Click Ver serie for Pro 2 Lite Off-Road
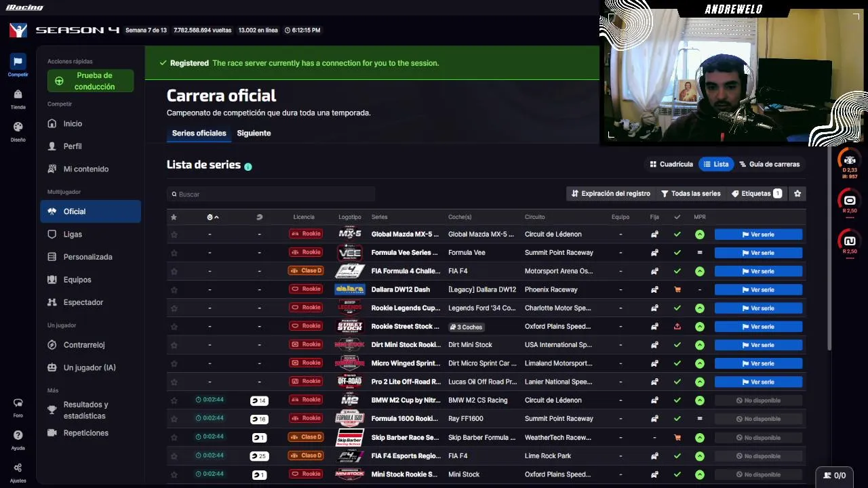Viewport: 868px width, 488px height. 758,382
